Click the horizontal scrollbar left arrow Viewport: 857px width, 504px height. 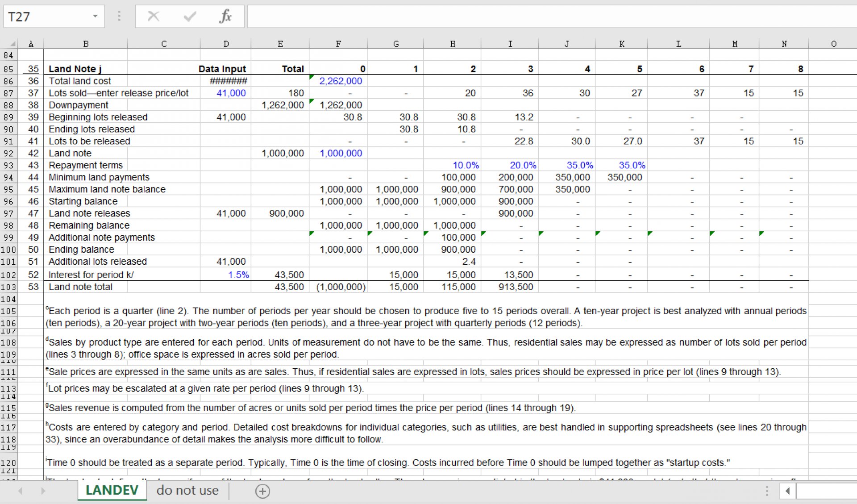point(787,491)
